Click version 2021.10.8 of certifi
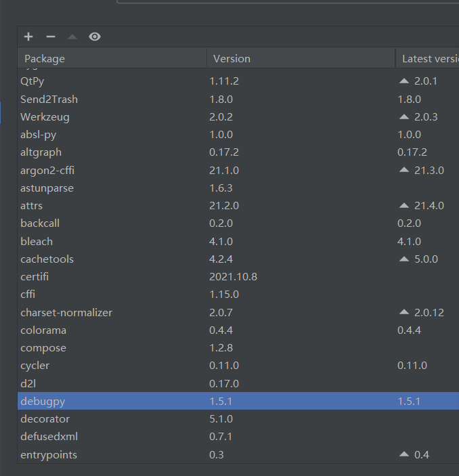This screenshot has width=459, height=476. [233, 276]
